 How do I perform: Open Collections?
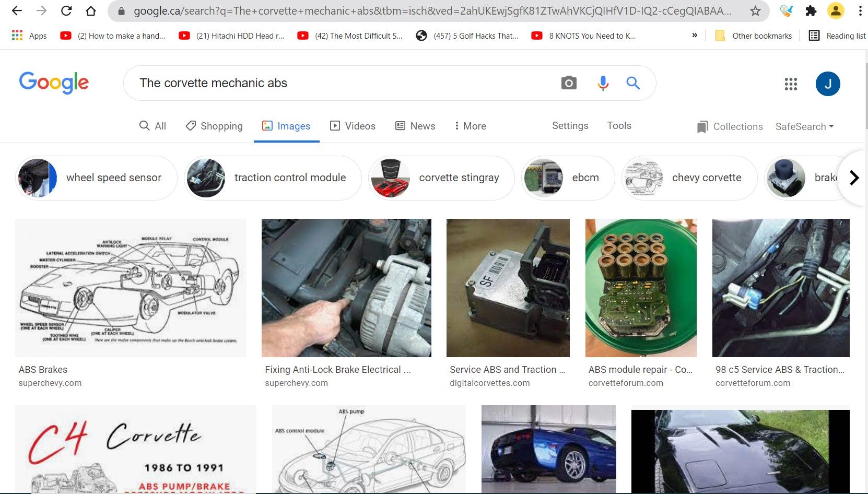pos(730,126)
